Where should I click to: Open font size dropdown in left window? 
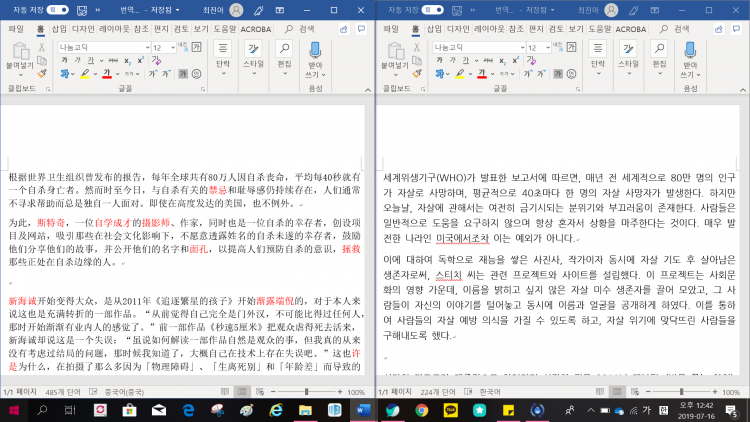tap(173, 47)
